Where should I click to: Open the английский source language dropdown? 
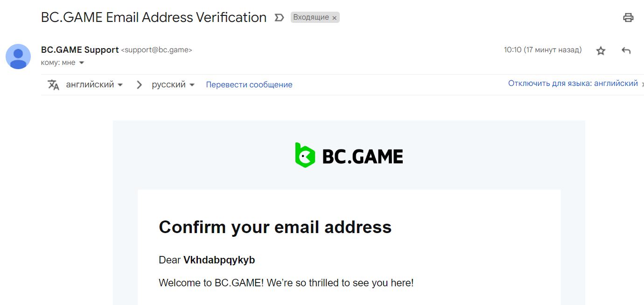pyautogui.click(x=94, y=85)
